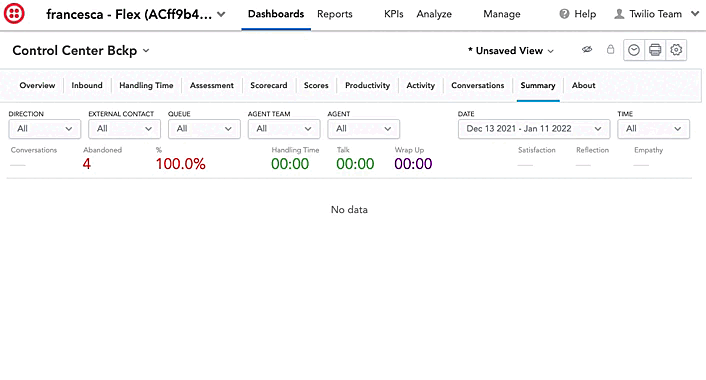The width and height of the screenshot is (706, 380).
Task: Switch to the Scores tab
Action: point(316,85)
